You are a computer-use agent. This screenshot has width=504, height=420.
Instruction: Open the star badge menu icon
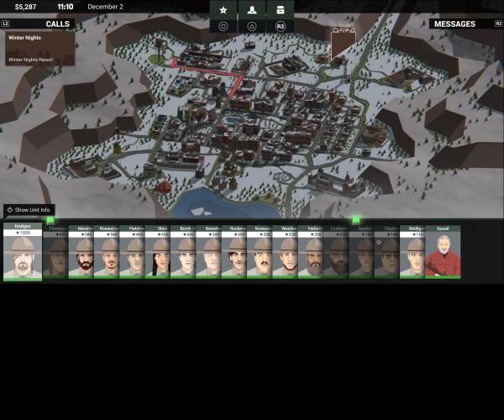click(223, 10)
